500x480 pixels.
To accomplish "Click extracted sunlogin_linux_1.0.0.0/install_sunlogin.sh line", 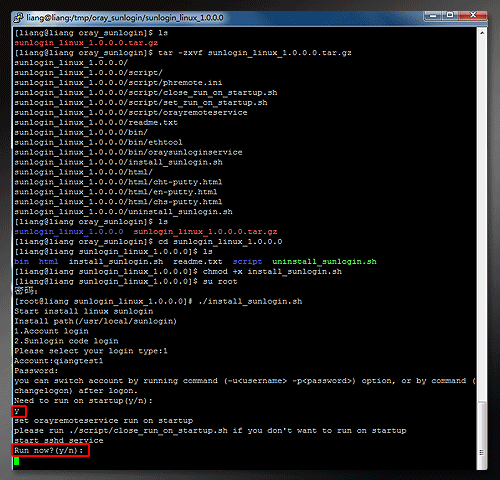I will [118, 162].
